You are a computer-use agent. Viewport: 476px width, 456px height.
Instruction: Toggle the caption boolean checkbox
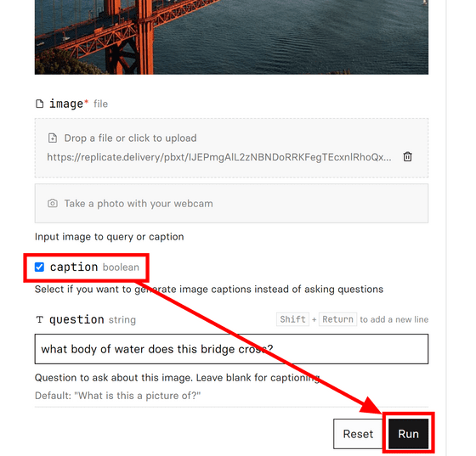[39, 267]
